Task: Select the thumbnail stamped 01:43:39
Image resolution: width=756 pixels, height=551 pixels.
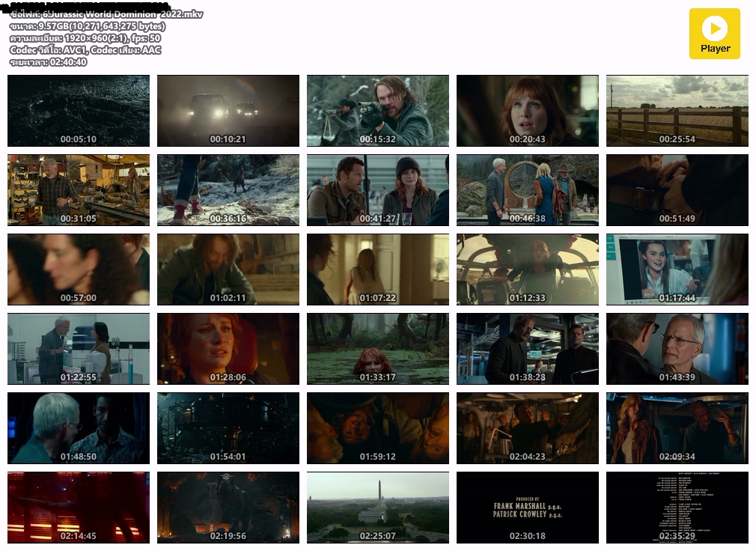Action: (x=677, y=349)
